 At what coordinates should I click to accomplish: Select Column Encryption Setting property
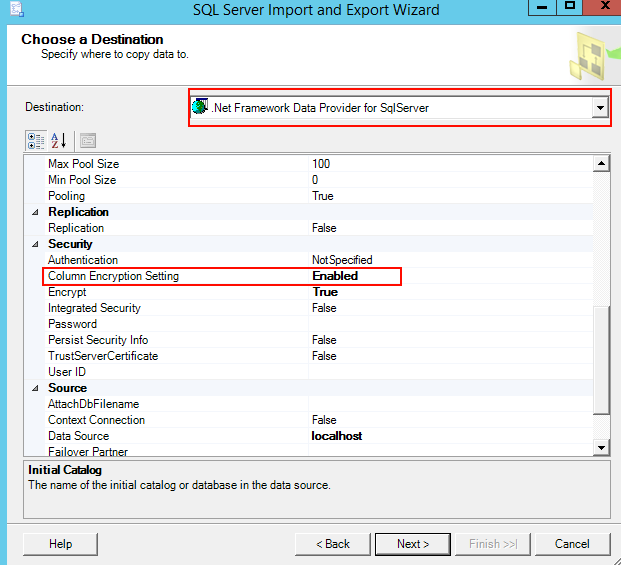113,276
